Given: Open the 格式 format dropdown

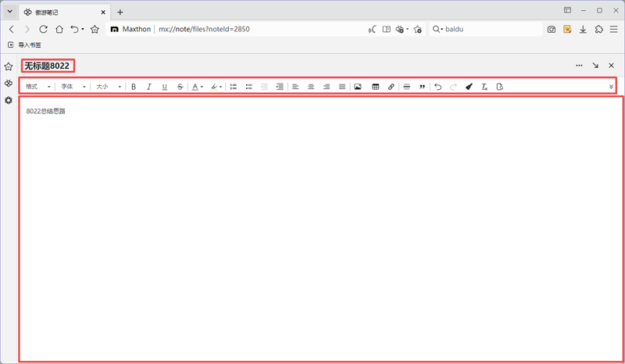Looking at the screenshot, I should [x=37, y=87].
